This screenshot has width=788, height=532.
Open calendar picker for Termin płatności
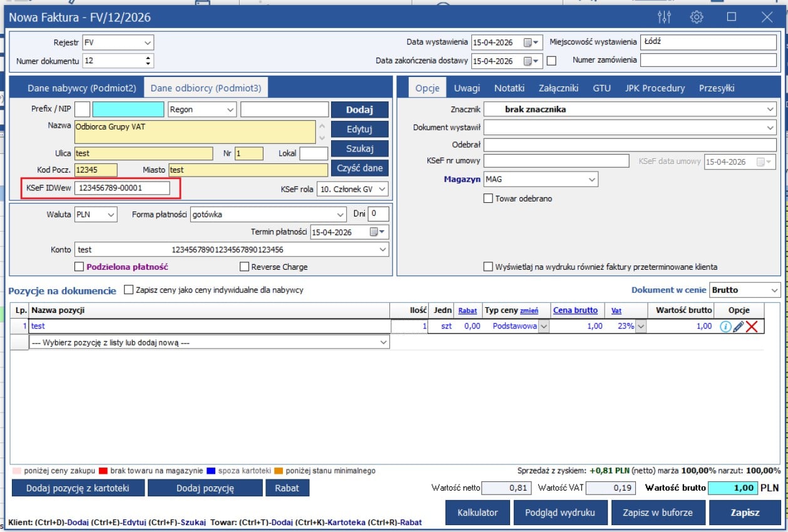375,232
